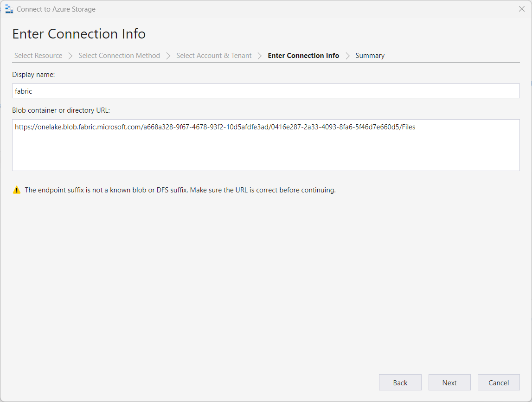532x402 pixels.
Task: Click the "Display name:" label
Action: pyautogui.click(x=33, y=75)
